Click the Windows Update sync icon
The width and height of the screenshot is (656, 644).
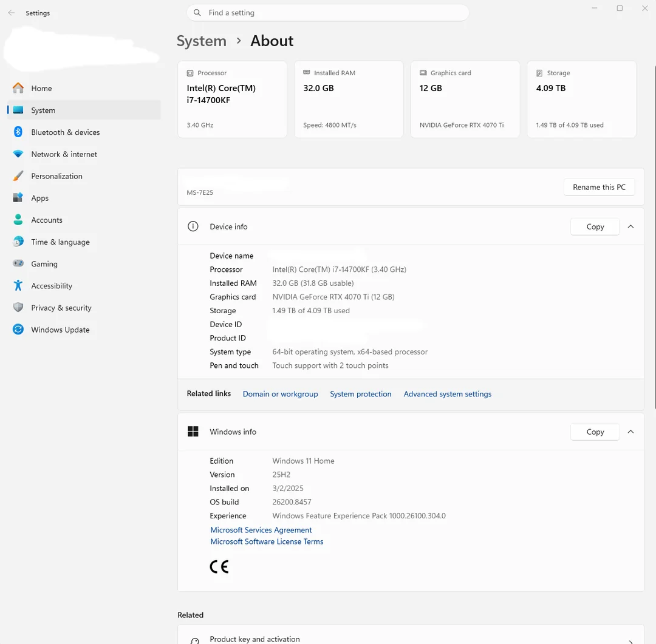(x=18, y=330)
